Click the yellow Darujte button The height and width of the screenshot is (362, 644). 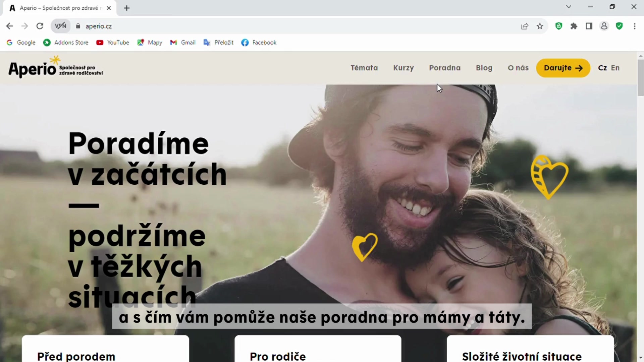[563, 68]
